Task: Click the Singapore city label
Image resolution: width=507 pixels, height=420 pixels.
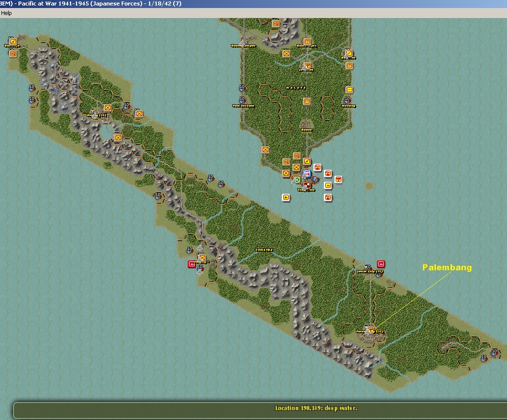Action: 306,190
